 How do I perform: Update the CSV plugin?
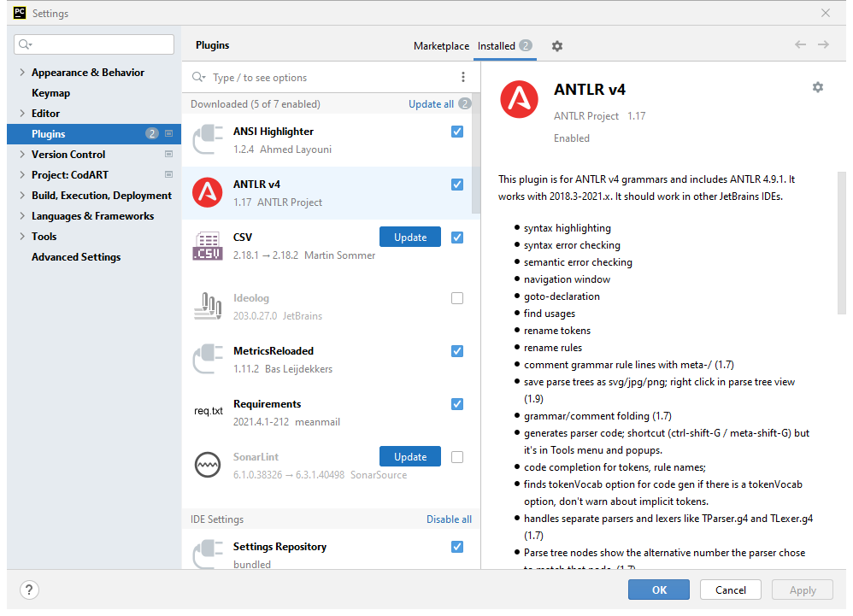click(x=410, y=237)
